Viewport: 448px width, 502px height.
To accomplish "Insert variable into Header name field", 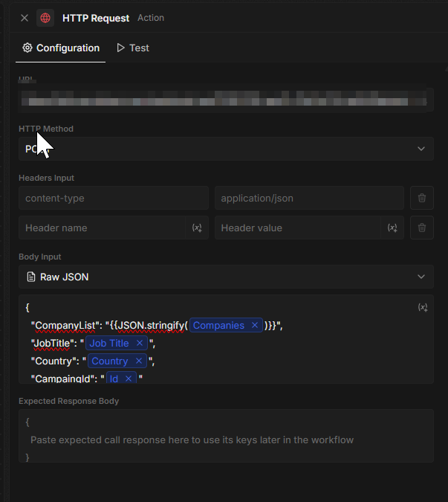I will click(197, 228).
